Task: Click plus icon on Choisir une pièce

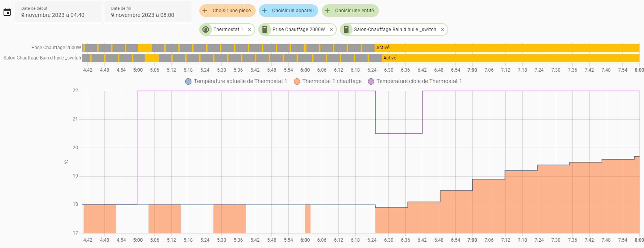Action: pos(205,11)
